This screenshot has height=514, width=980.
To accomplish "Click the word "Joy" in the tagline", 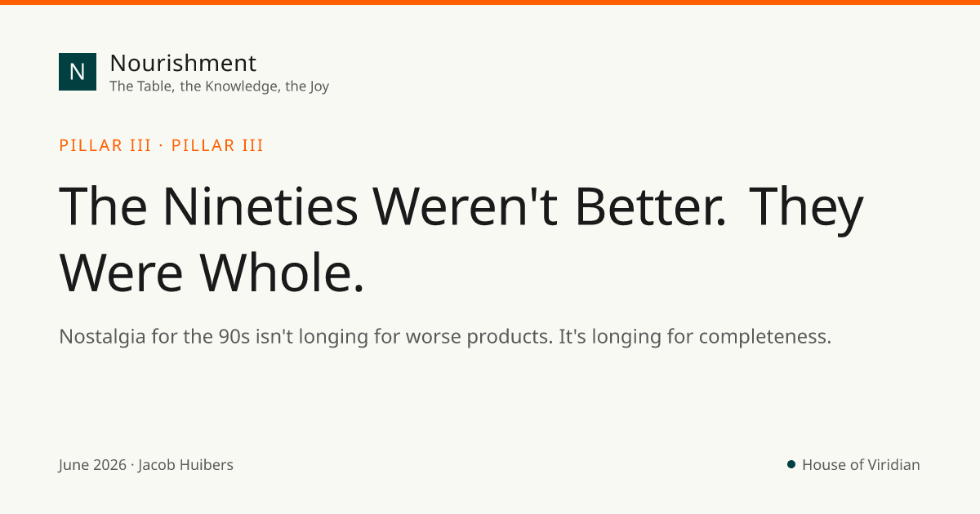I will point(319,86).
